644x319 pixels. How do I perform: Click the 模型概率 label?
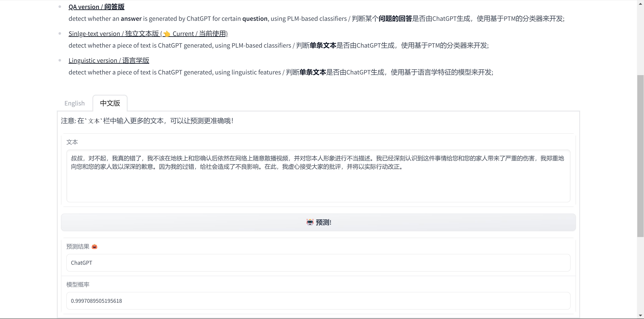pyautogui.click(x=78, y=284)
